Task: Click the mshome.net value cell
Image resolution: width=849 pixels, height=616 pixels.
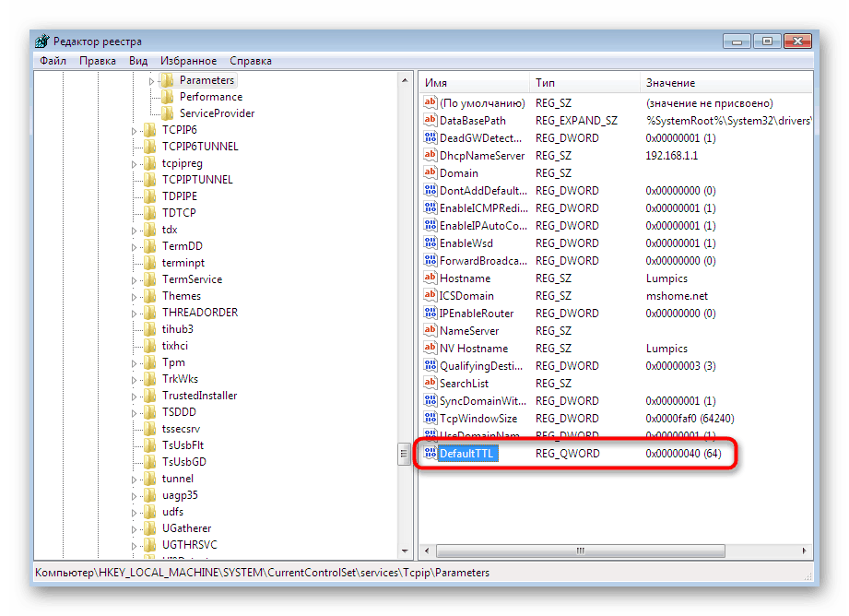Action: 677,296
